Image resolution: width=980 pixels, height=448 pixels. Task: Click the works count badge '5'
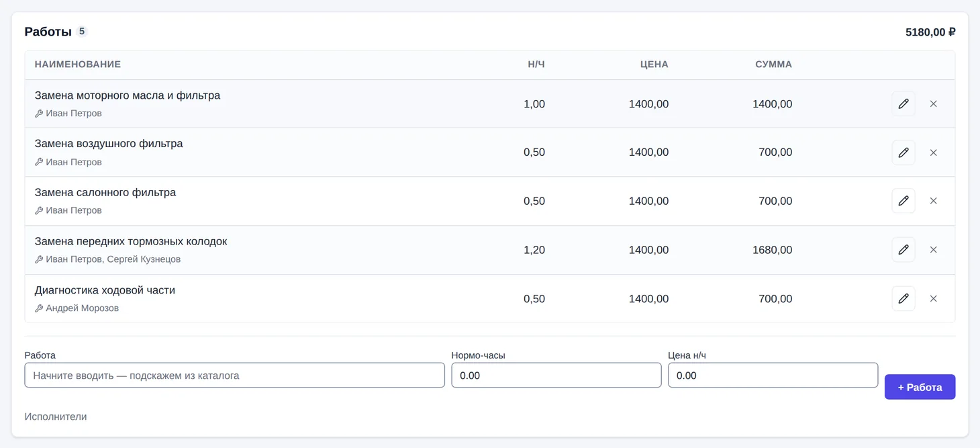tap(82, 32)
